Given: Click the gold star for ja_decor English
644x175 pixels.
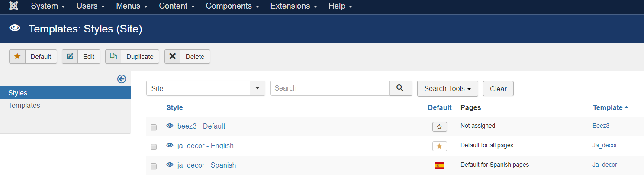Looking at the screenshot, I should [439, 146].
